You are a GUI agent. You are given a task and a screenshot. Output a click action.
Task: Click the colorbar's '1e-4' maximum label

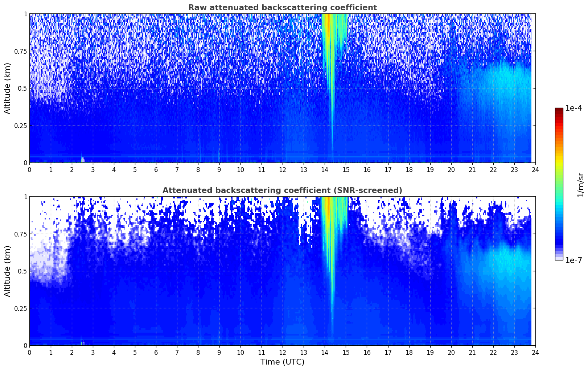[x=573, y=108]
